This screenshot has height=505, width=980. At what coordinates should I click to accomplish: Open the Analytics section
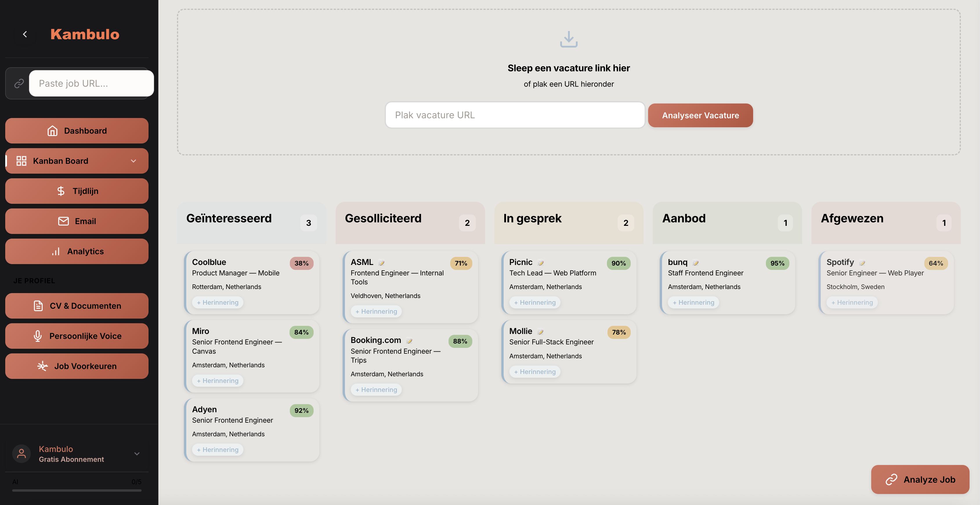tap(77, 251)
